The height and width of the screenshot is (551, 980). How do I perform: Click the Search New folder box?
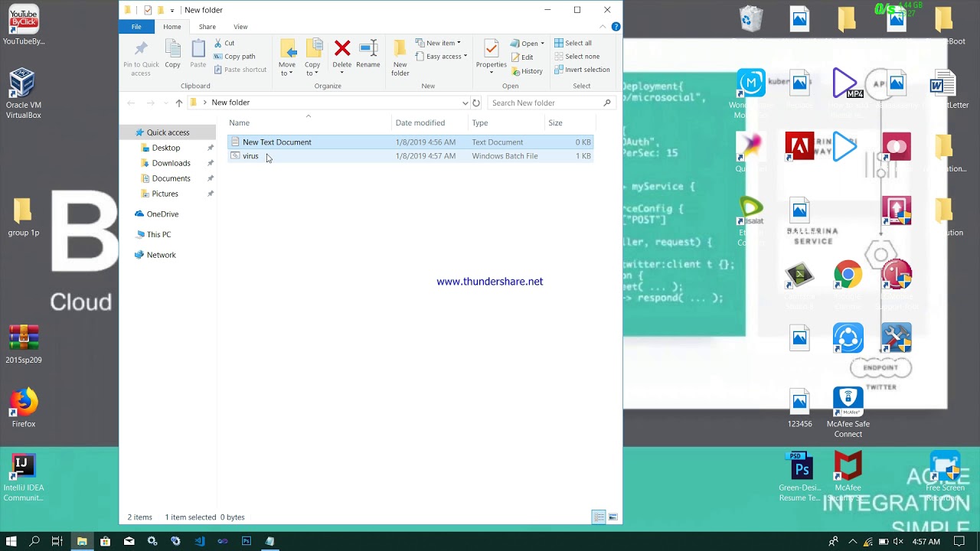pos(550,103)
